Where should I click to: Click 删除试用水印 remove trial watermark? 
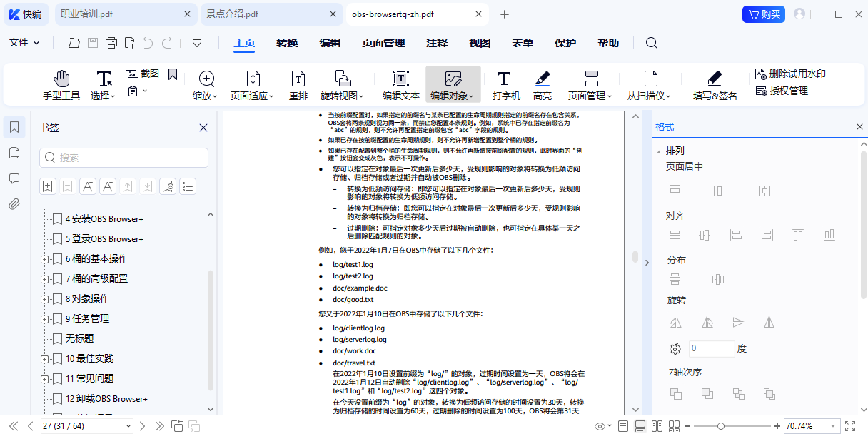point(791,74)
